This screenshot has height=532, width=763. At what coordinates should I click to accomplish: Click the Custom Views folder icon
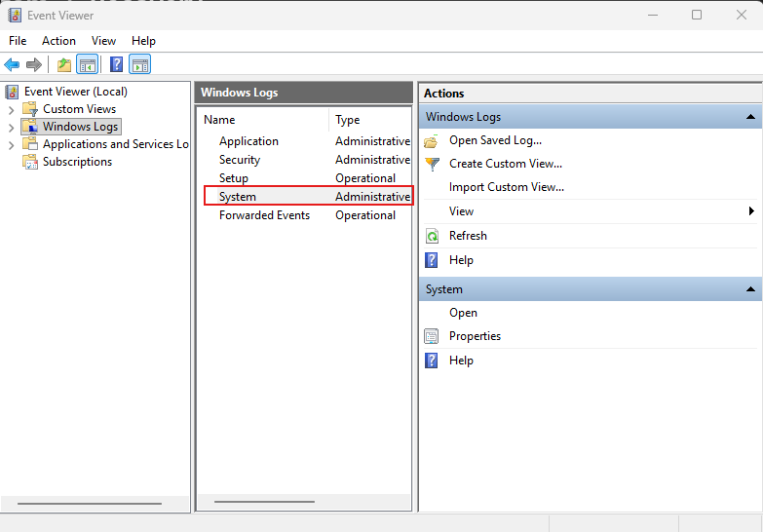[30, 108]
